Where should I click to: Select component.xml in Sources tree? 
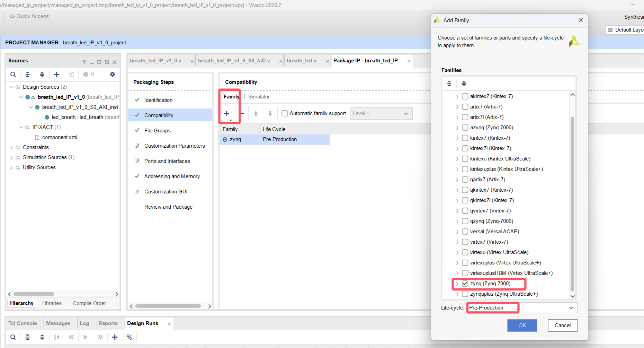pos(60,137)
